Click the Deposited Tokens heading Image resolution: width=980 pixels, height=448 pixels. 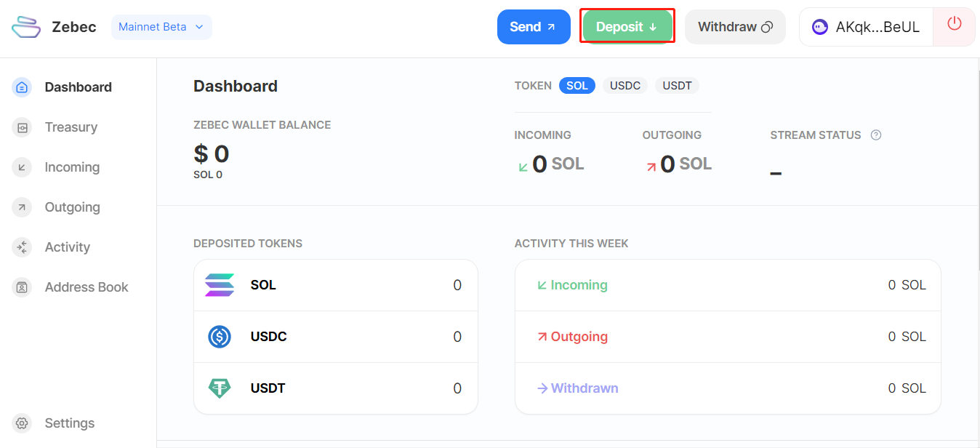248,244
